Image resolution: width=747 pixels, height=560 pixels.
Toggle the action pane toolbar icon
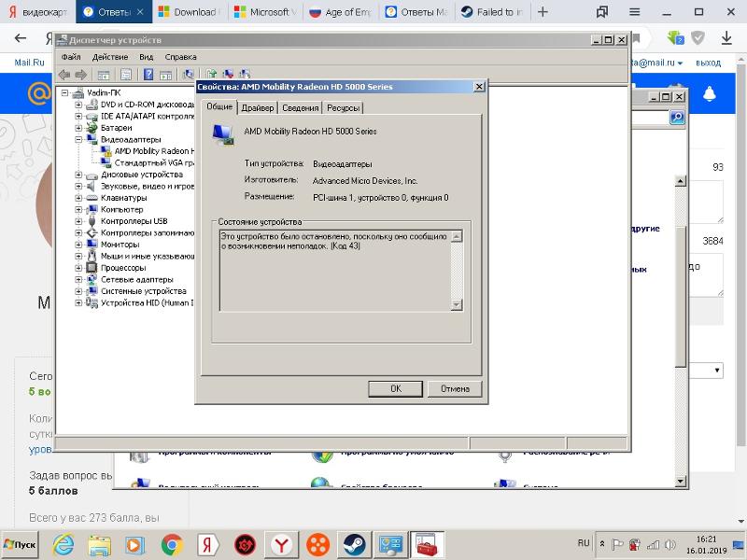(165, 75)
